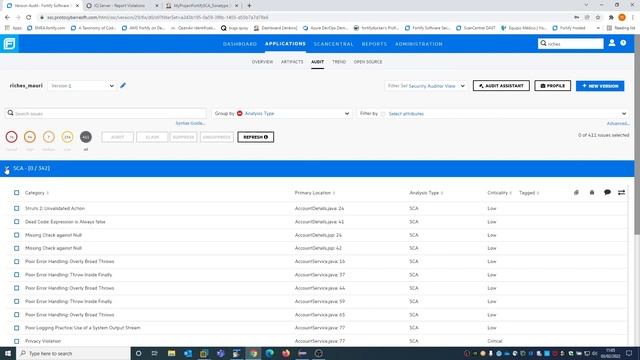640x360 pixels.
Task: Click the browser back arrow
Action: point(7,18)
